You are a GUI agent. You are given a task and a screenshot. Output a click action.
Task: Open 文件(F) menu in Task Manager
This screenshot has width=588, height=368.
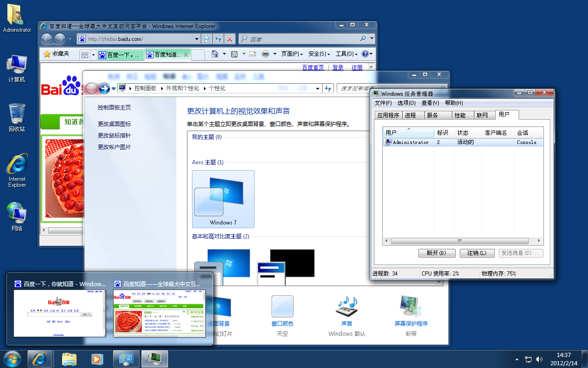tap(383, 103)
